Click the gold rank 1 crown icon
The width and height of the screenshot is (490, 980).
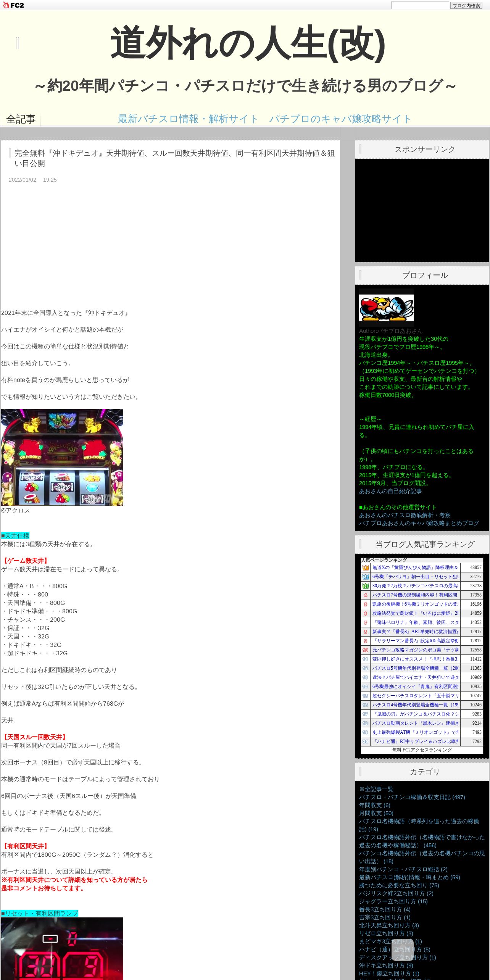tap(365, 567)
